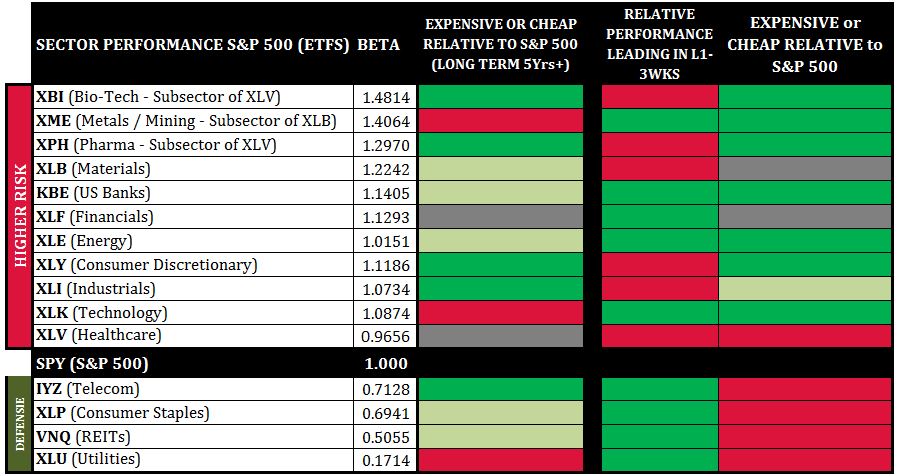Click the red long-term cell for XME
Viewport: 897px width, 476px height.
point(499,121)
